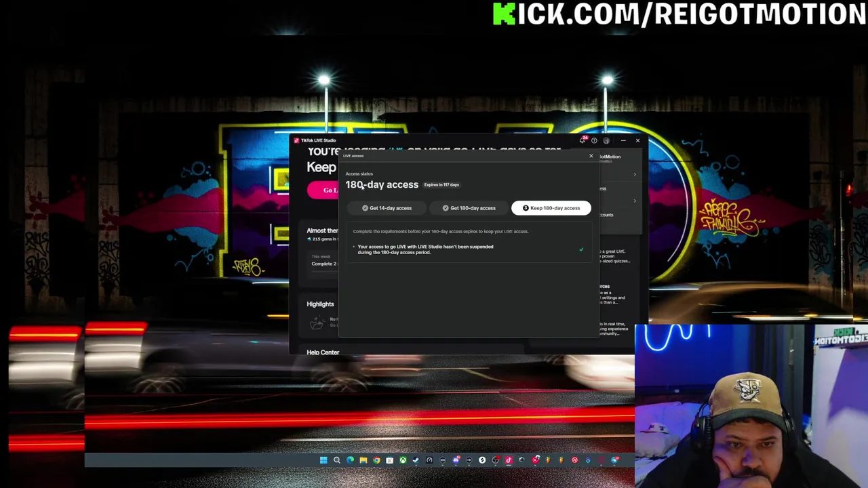Launch Google Chrome from the taskbar
This screenshot has width=868, height=488.
pos(376,460)
